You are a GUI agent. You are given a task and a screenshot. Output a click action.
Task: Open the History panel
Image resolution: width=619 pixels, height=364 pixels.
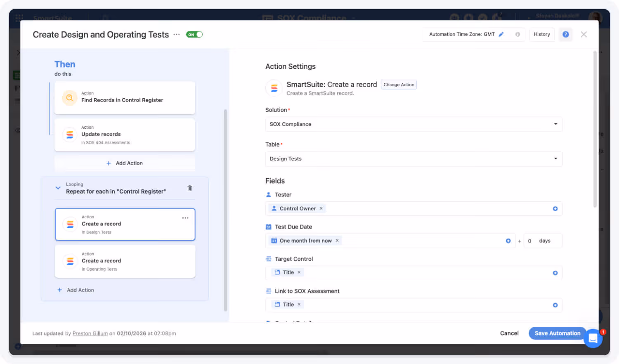[x=541, y=34]
